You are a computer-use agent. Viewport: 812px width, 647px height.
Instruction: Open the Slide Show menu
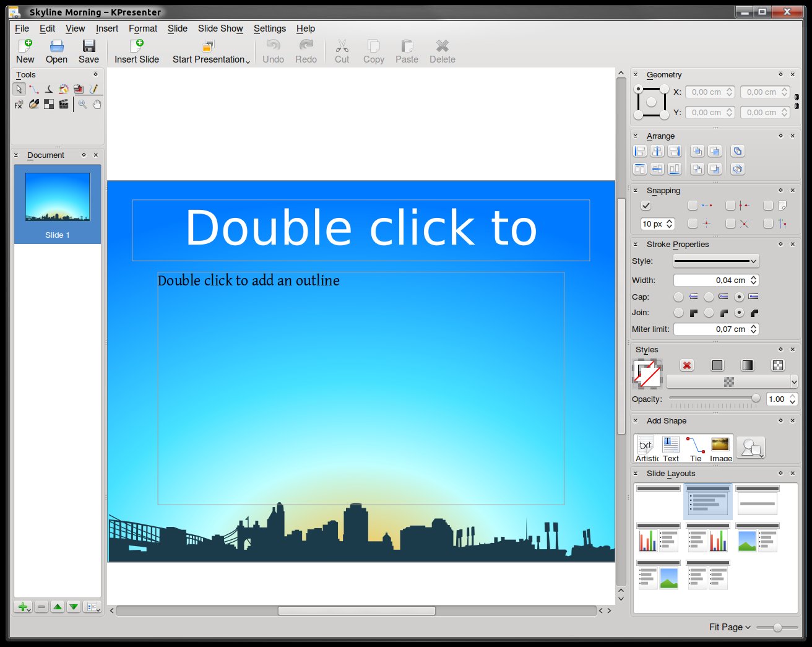point(220,28)
